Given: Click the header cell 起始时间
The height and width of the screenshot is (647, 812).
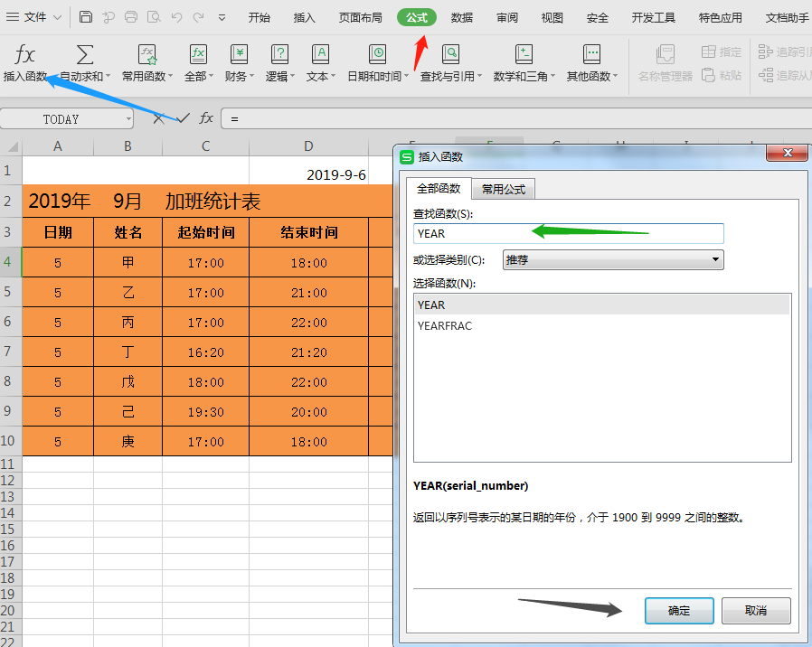Looking at the screenshot, I should 205,232.
